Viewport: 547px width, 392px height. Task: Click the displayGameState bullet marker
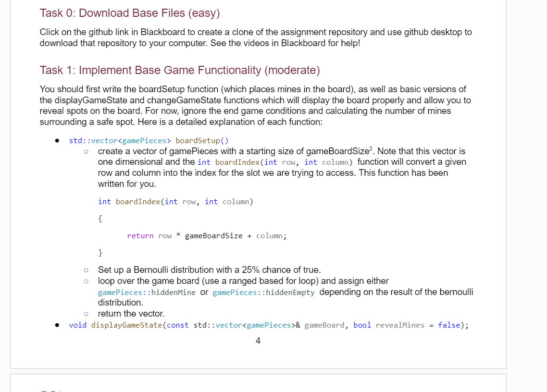(57, 325)
